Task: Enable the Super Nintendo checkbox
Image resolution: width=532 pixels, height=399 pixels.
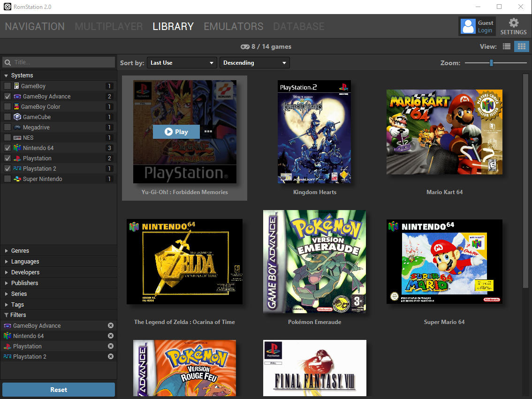Action: [x=8, y=179]
